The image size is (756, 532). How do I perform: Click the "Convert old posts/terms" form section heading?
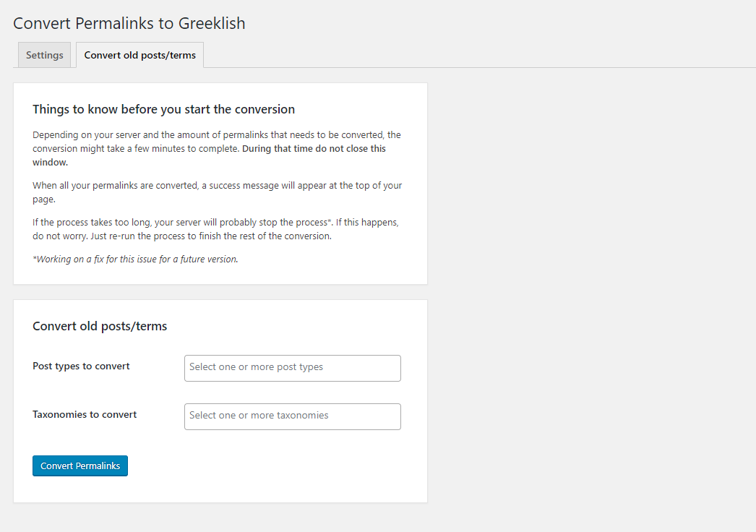[100, 326]
